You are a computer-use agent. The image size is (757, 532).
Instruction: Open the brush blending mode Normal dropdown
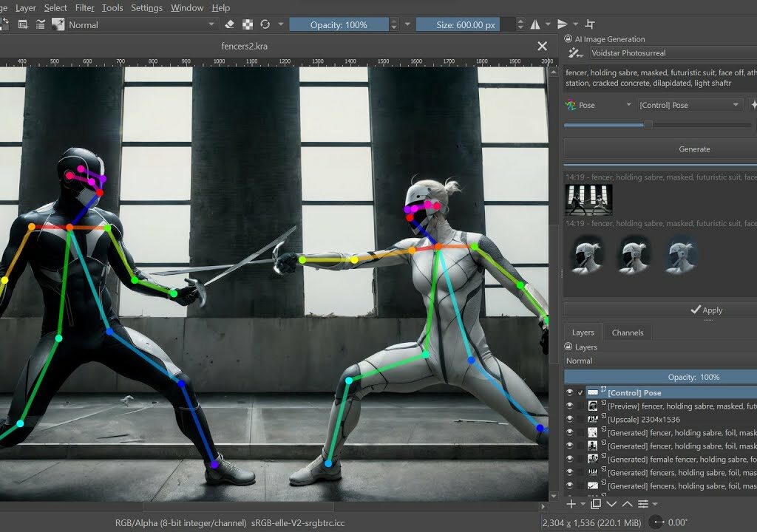pyautogui.click(x=140, y=24)
